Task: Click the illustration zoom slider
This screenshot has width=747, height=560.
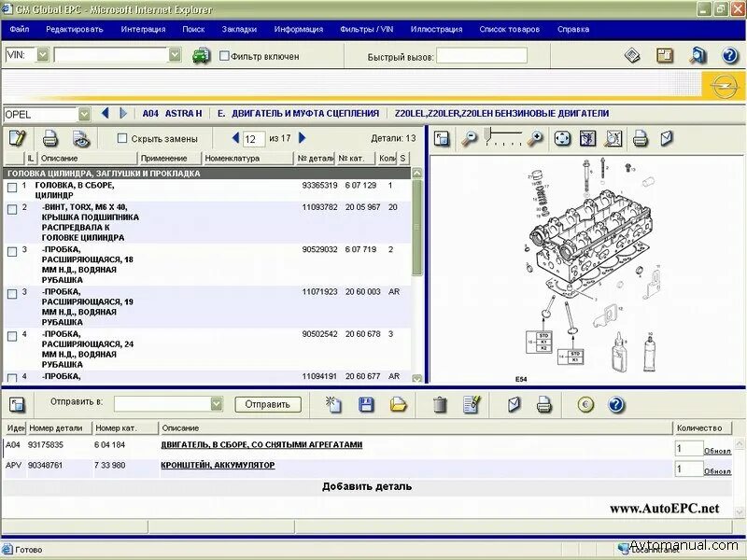Action: (x=502, y=136)
